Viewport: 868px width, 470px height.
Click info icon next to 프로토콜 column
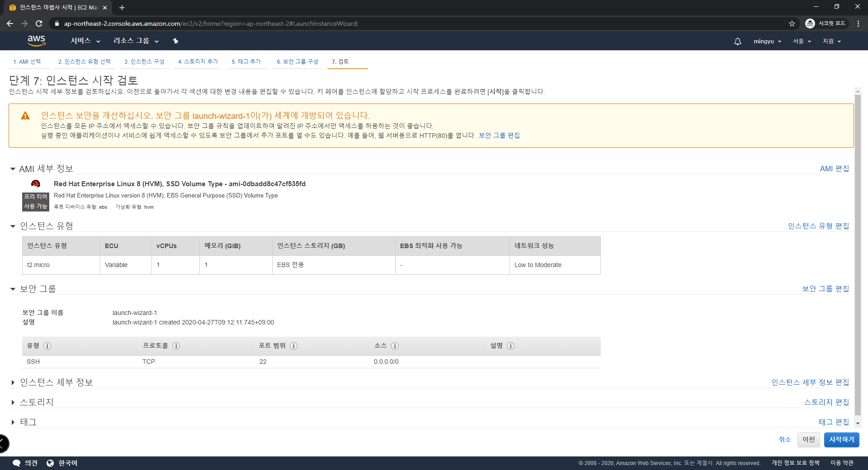click(x=176, y=346)
